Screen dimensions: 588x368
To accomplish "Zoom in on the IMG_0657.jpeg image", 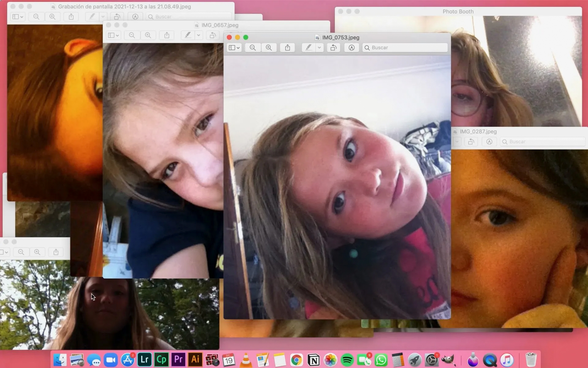I will click(x=148, y=35).
